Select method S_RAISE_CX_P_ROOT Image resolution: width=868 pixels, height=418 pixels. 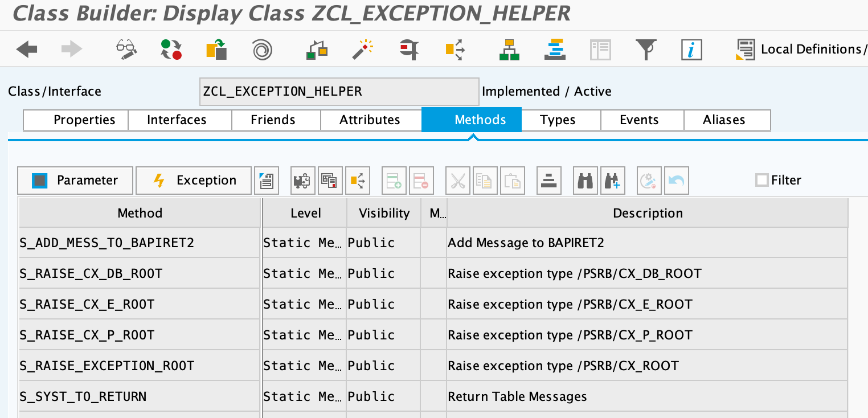pyautogui.click(x=140, y=335)
